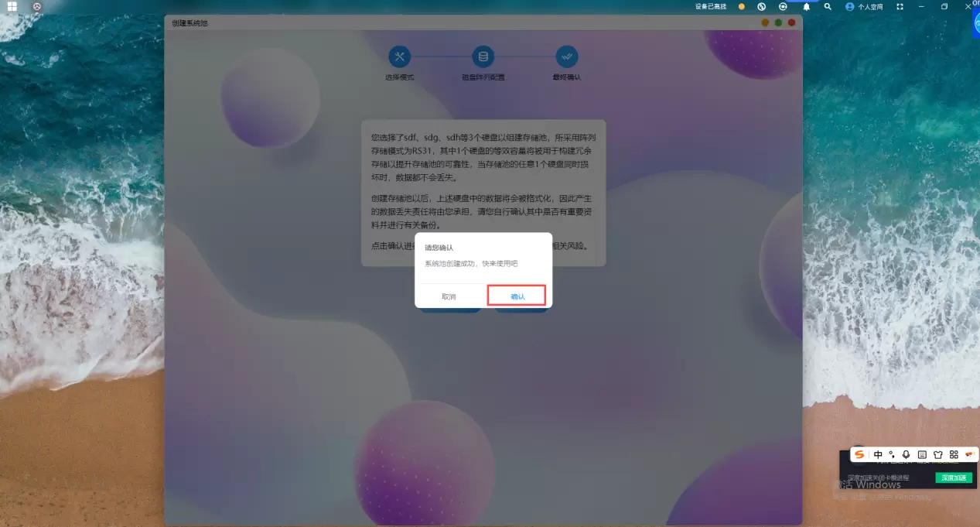Click the 磁盘阵列配置 database step icon
Screen dimensions: 980x527
[x=483, y=56]
